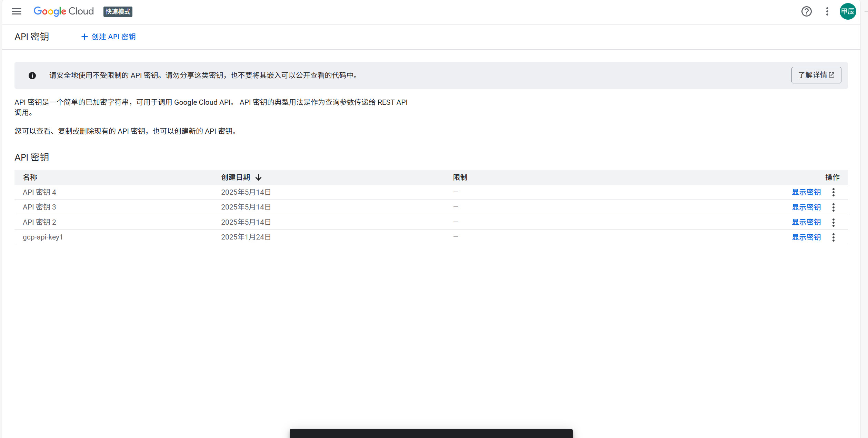
Task: Click the 甲辰 account avatar
Action: tap(848, 11)
